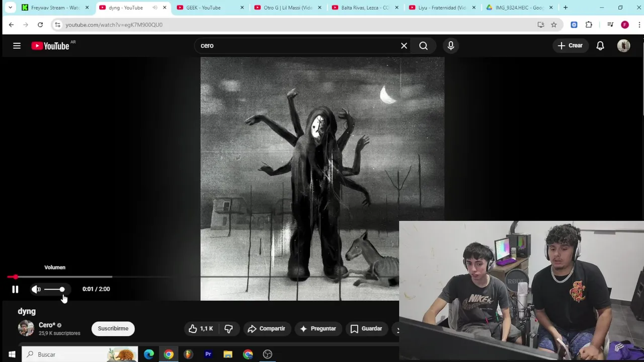
Task: Open the Crear menu
Action: [x=570, y=46]
